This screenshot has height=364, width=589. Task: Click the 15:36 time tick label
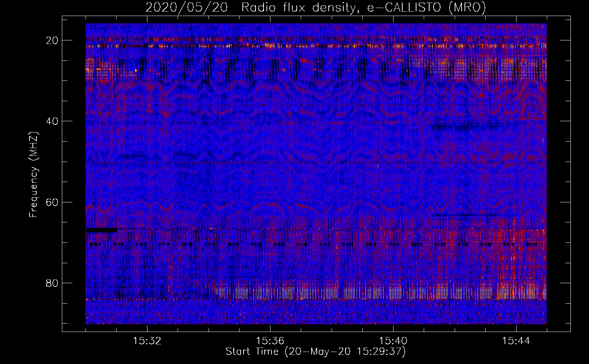[270, 341]
